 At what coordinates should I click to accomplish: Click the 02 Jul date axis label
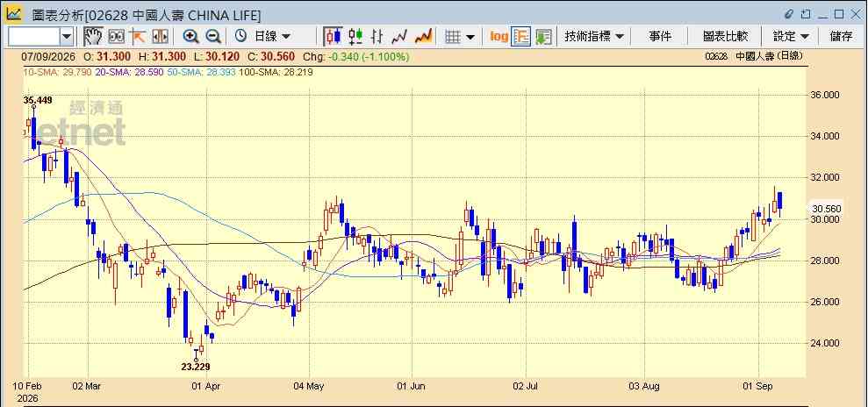tap(526, 385)
